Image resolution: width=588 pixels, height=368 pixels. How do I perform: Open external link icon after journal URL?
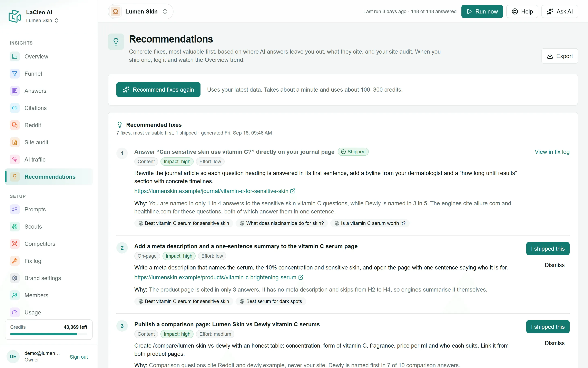(293, 191)
